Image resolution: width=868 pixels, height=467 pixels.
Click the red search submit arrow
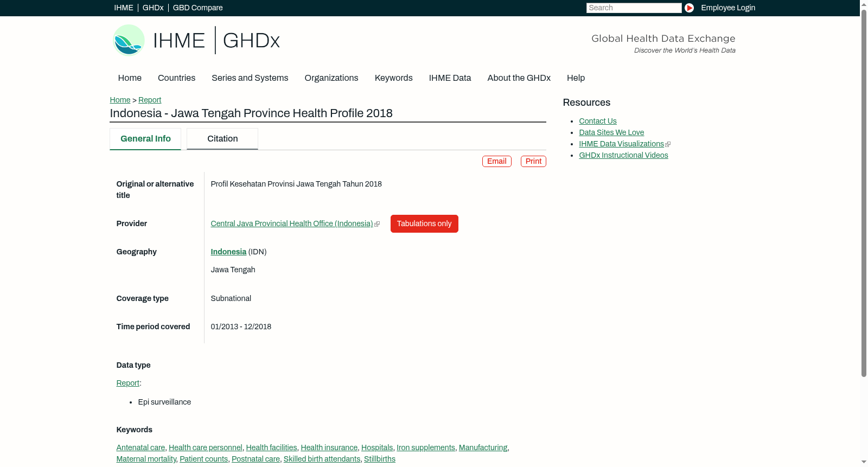pyautogui.click(x=689, y=8)
